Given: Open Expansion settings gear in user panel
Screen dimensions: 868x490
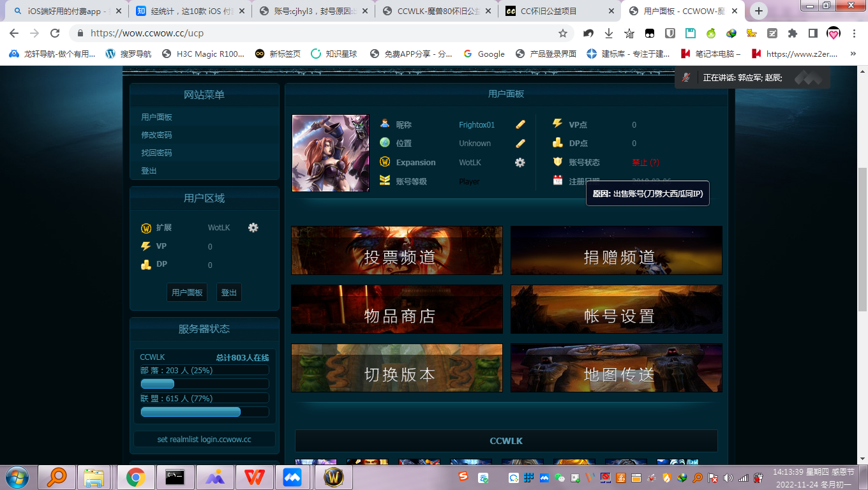Looking at the screenshot, I should (520, 163).
